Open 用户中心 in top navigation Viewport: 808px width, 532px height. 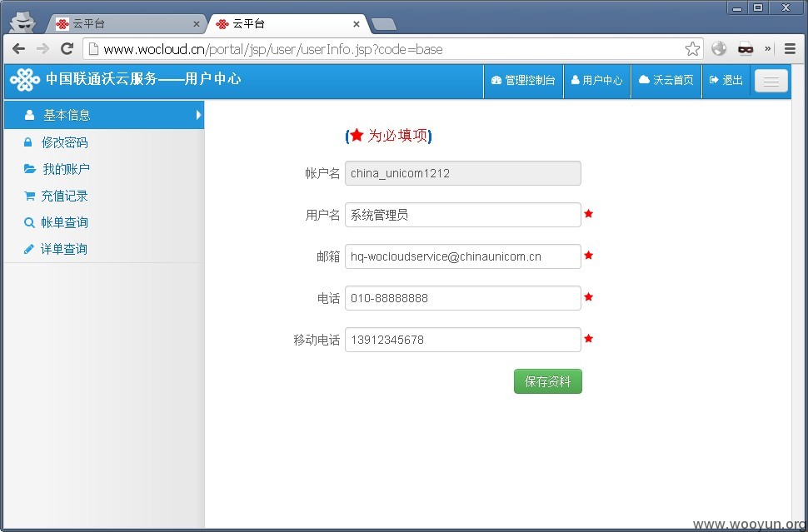pos(597,80)
